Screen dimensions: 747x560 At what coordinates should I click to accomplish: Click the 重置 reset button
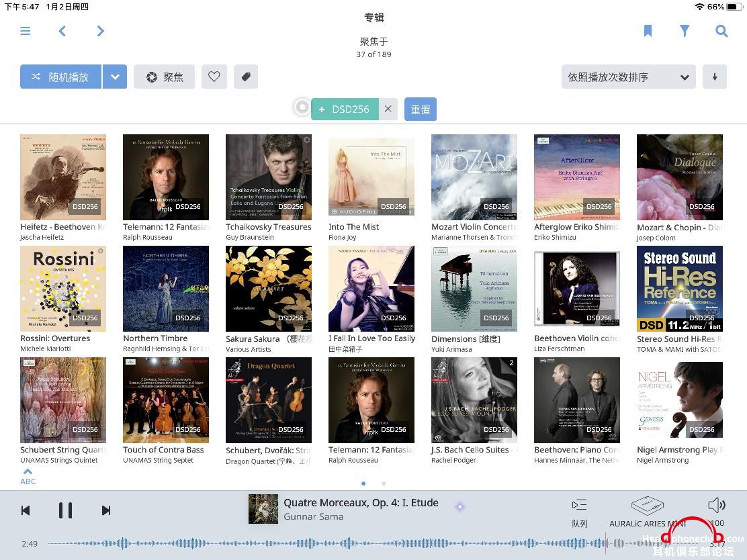421,109
